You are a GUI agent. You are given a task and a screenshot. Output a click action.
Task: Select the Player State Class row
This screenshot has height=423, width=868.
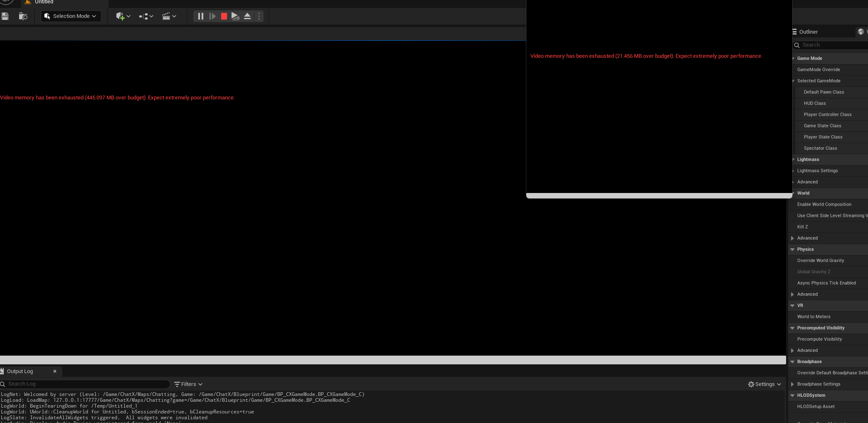[831, 137]
